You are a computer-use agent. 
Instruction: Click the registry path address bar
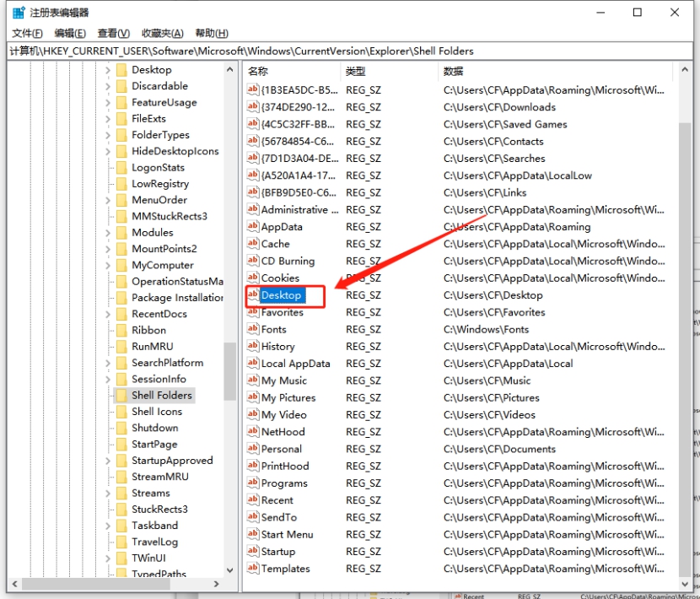click(x=350, y=51)
